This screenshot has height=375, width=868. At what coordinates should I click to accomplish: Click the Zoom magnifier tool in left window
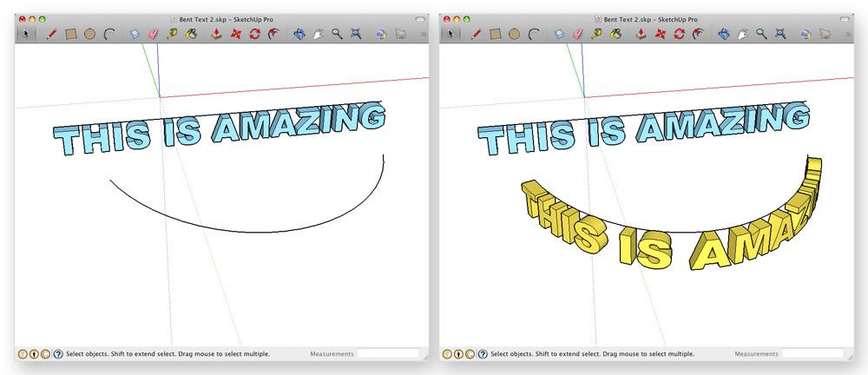coord(336,34)
